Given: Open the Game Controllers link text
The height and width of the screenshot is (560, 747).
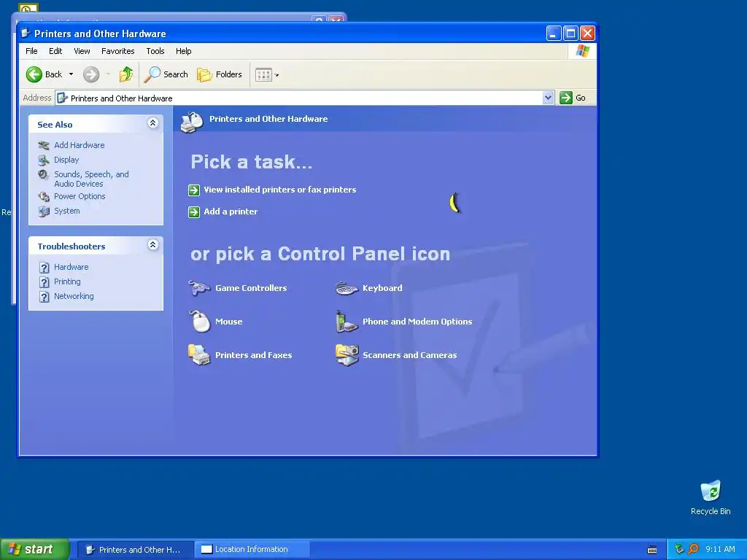Looking at the screenshot, I should pos(251,288).
